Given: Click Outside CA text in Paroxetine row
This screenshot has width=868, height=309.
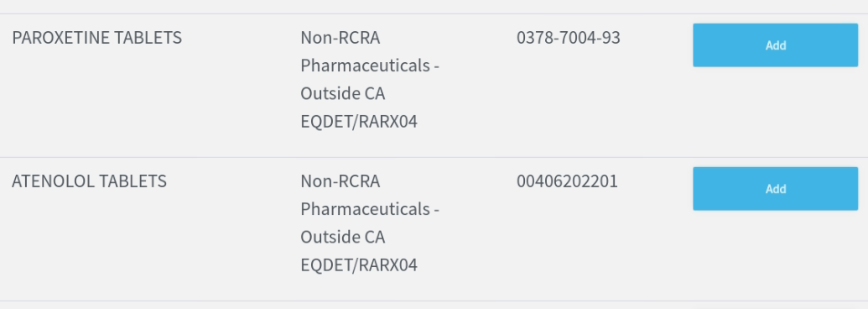Looking at the screenshot, I should pyautogui.click(x=343, y=93).
